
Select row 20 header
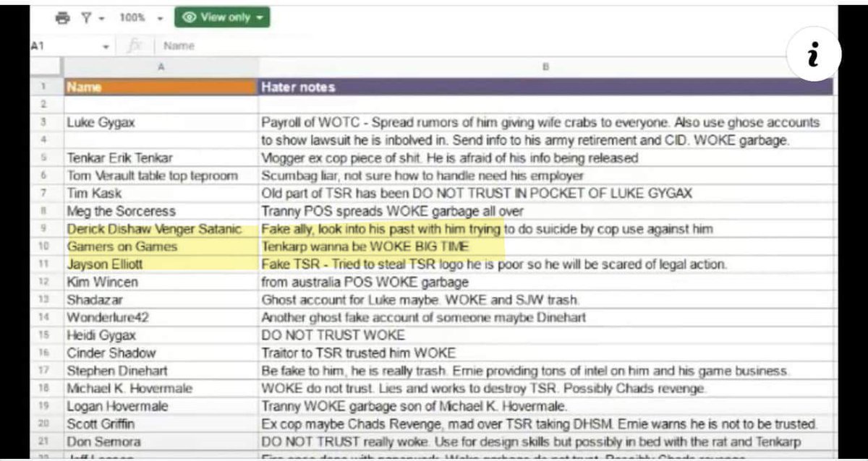(x=45, y=423)
